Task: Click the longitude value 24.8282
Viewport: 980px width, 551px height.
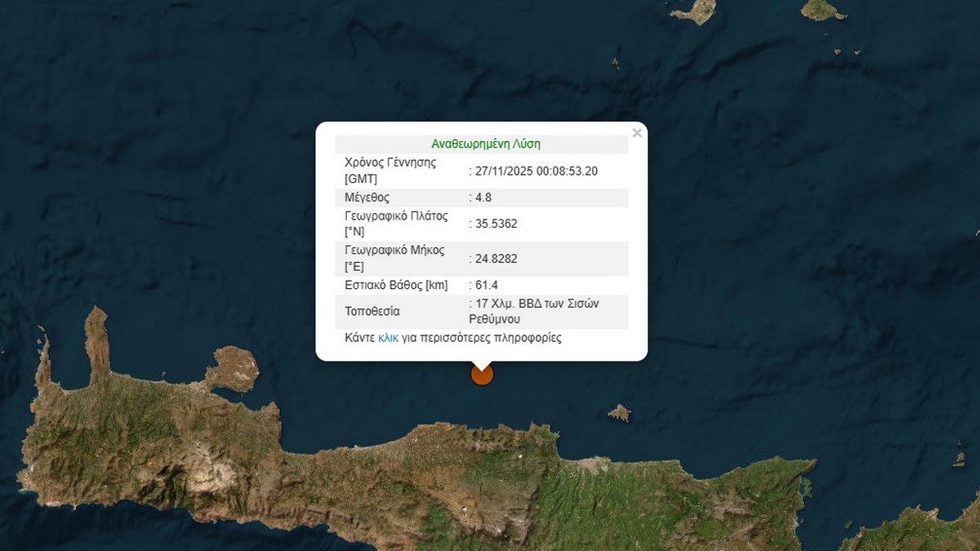Action: coord(496,259)
